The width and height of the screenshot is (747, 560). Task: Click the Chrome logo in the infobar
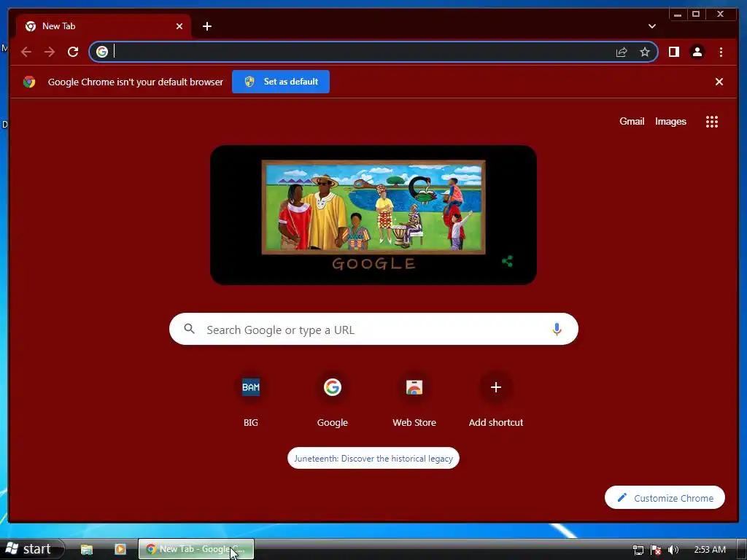[29, 82]
